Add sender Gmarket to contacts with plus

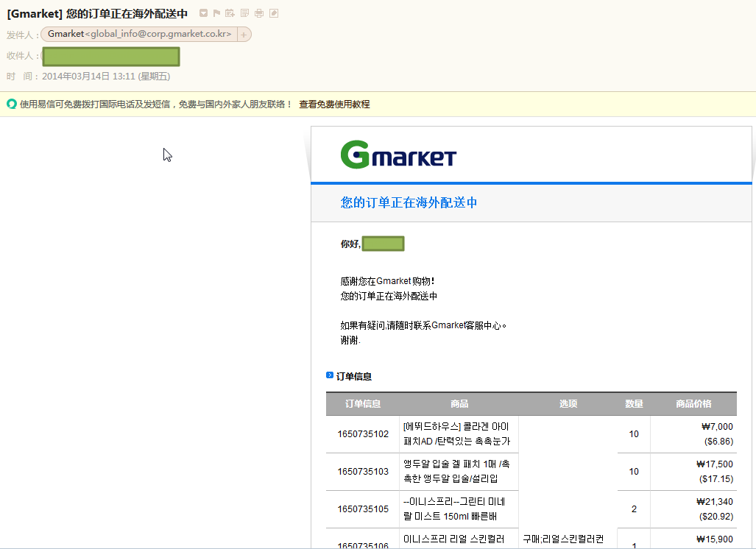[x=244, y=35]
